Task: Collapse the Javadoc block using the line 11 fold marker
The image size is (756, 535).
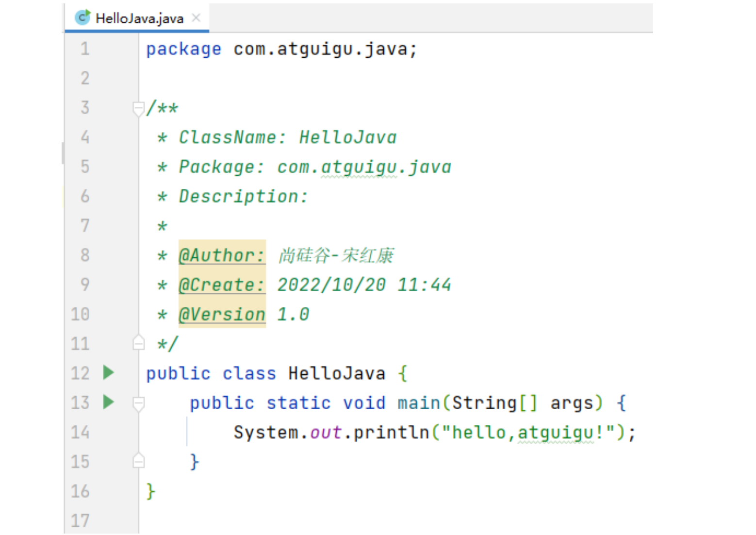Action: pos(138,343)
